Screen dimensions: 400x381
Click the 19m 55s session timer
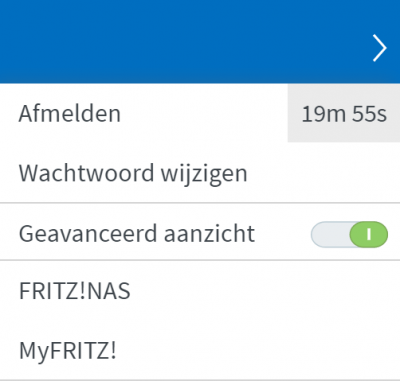344,114
